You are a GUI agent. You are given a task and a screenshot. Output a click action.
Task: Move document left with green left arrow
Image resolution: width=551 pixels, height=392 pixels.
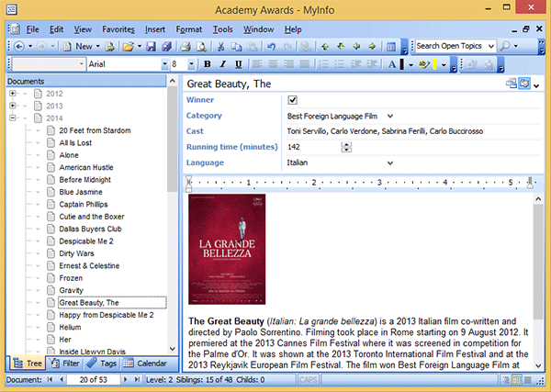pos(356,47)
